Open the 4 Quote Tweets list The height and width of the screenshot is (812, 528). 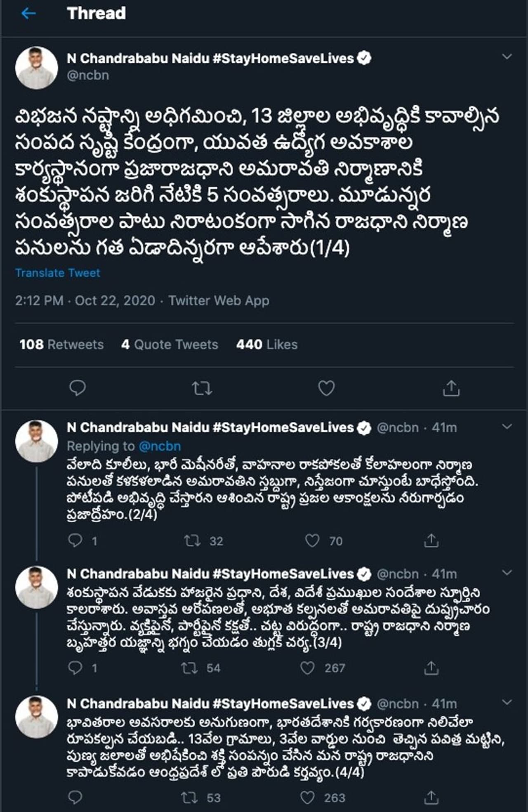click(x=170, y=345)
